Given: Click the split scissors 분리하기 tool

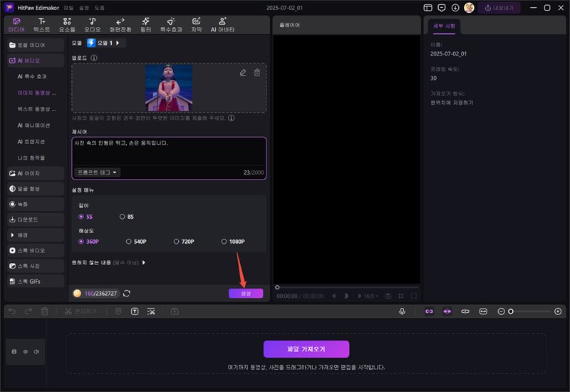Looking at the screenshot, I should click(x=81, y=311).
